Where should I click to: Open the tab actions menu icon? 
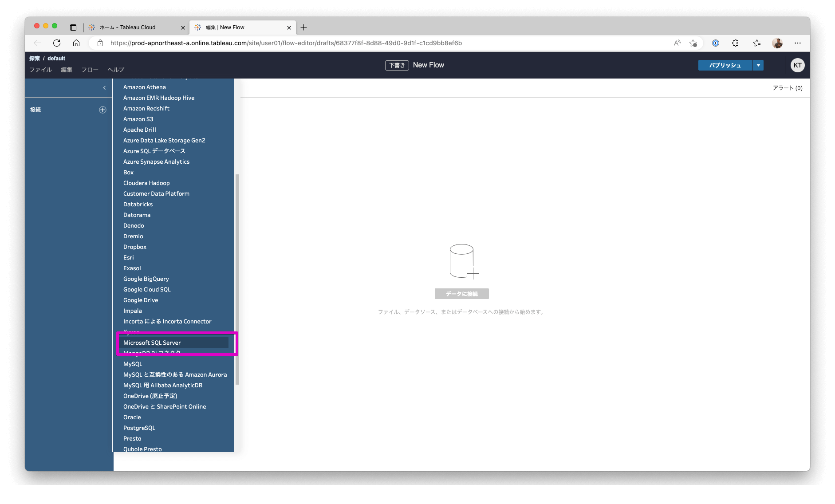point(73,28)
